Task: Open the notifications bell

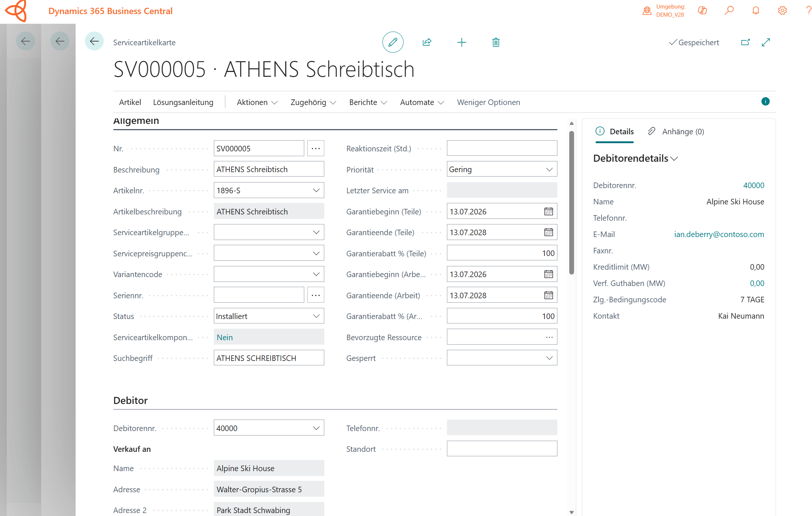Action: 756,10
